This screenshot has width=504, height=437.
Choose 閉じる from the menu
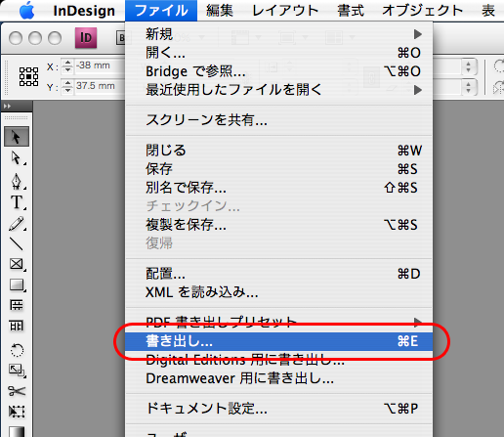click(279, 151)
